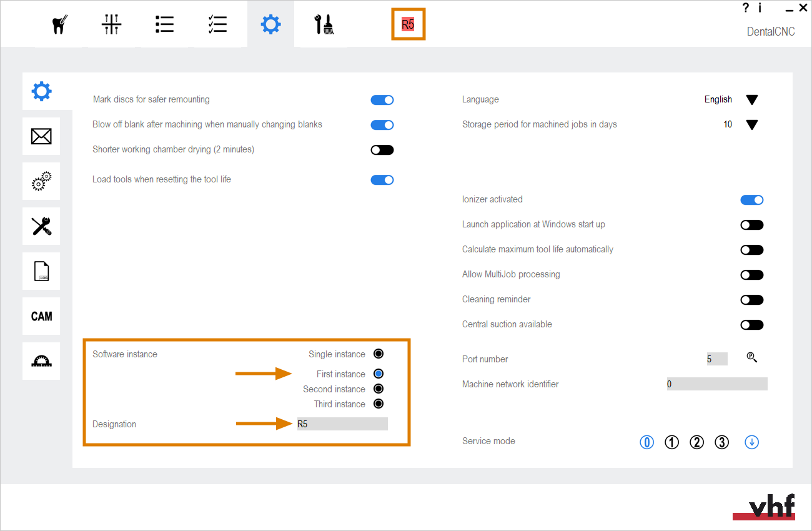Open the tool management sliders icon
812x531 pixels.
pyautogui.click(x=111, y=25)
